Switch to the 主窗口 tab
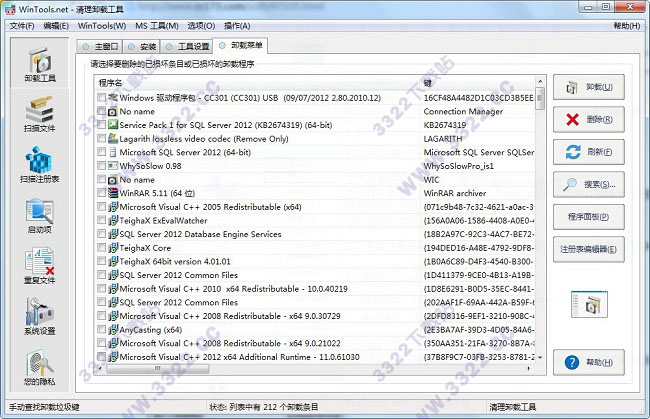Viewport: 650px width, 419px height. tap(99, 46)
